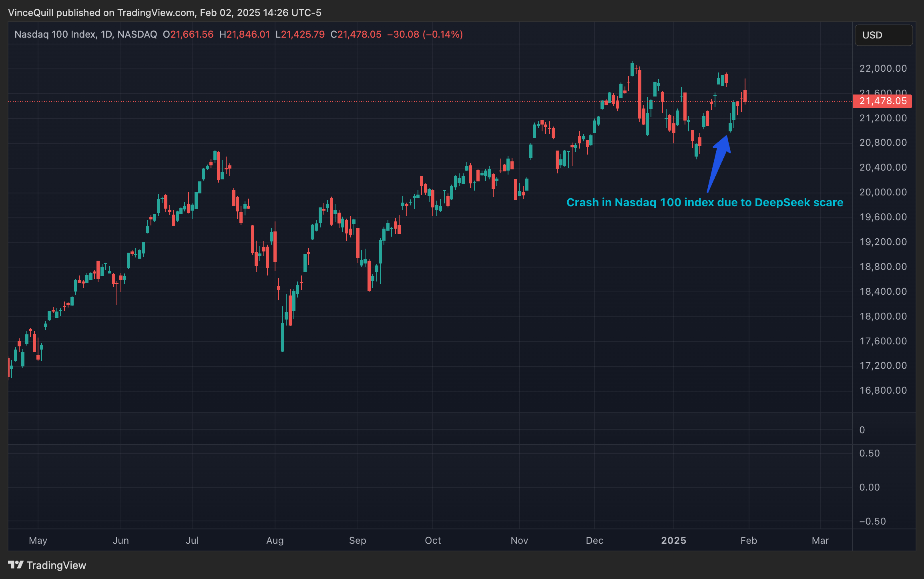This screenshot has width=924, height=579.
Task: Select the Aug label on time axis
Action: click(275, 541)
